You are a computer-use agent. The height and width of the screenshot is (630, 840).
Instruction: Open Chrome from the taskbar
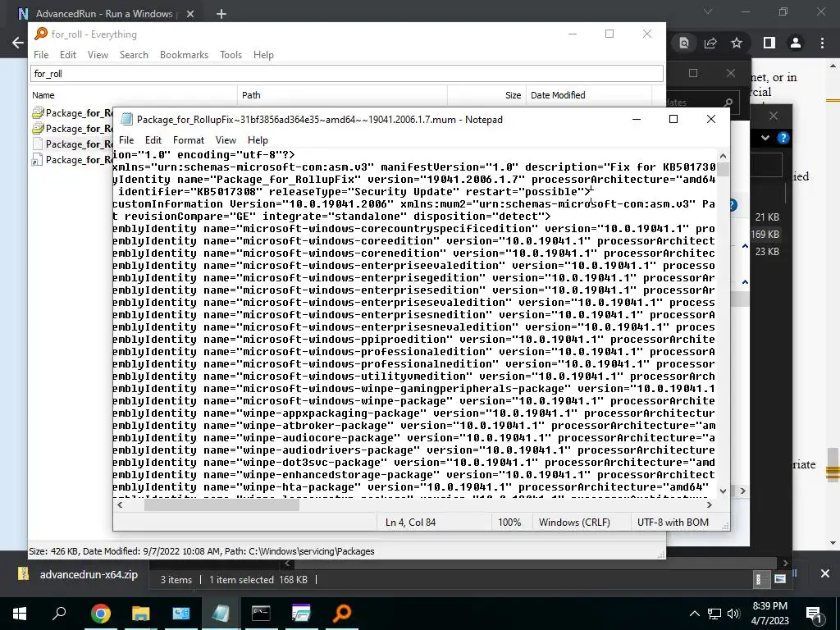click(x=100, y=614)
